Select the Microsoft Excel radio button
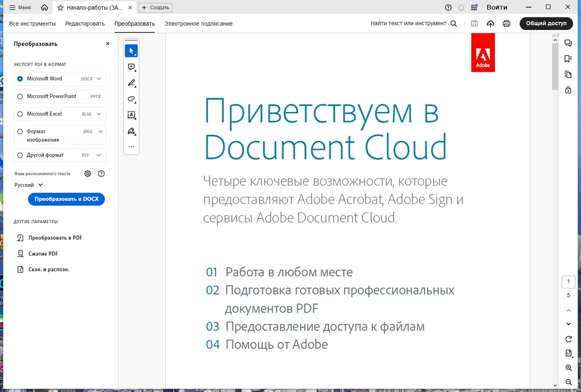Viewport: 581px width, 392px height. coord(20,114)
